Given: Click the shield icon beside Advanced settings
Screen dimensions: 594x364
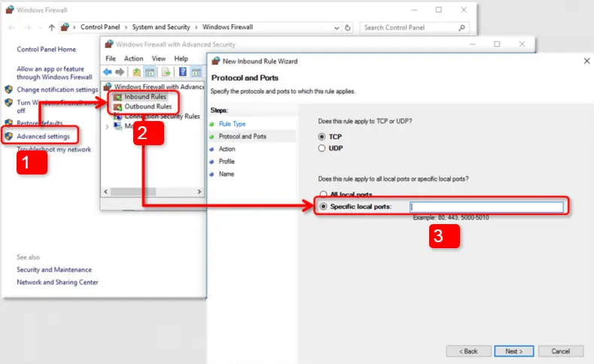Looking at the screenshot, I should 9,136.
